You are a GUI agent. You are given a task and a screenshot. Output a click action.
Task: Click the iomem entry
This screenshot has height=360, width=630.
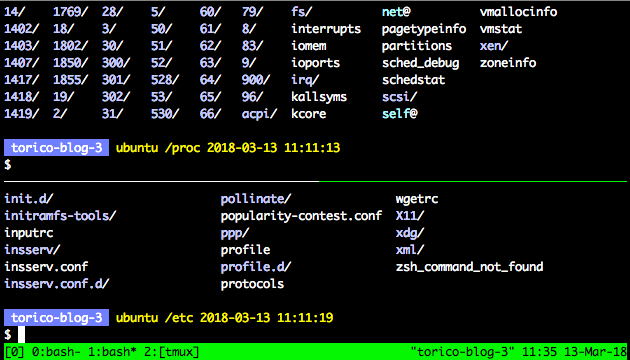point(309,46)
